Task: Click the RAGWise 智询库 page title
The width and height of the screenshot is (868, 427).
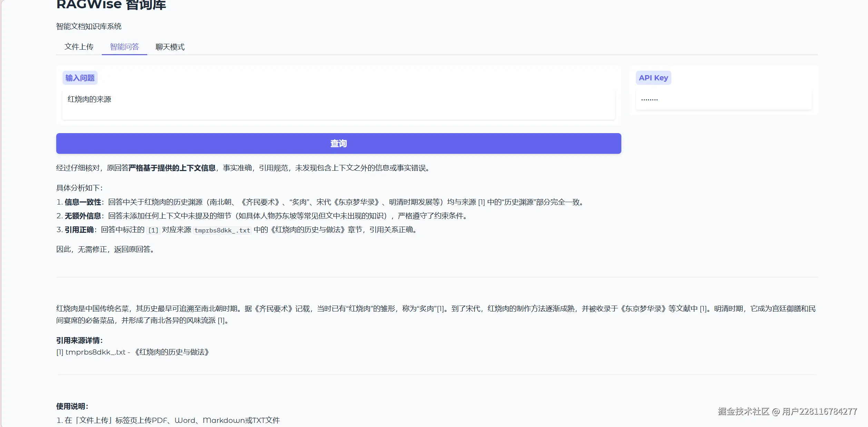Action: (111, 5)
